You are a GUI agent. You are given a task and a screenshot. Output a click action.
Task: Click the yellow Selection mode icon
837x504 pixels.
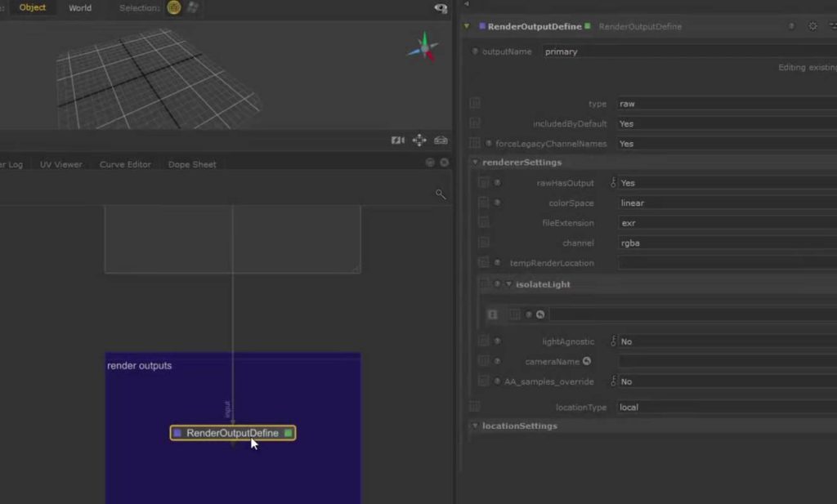click(x=173, y=7)
